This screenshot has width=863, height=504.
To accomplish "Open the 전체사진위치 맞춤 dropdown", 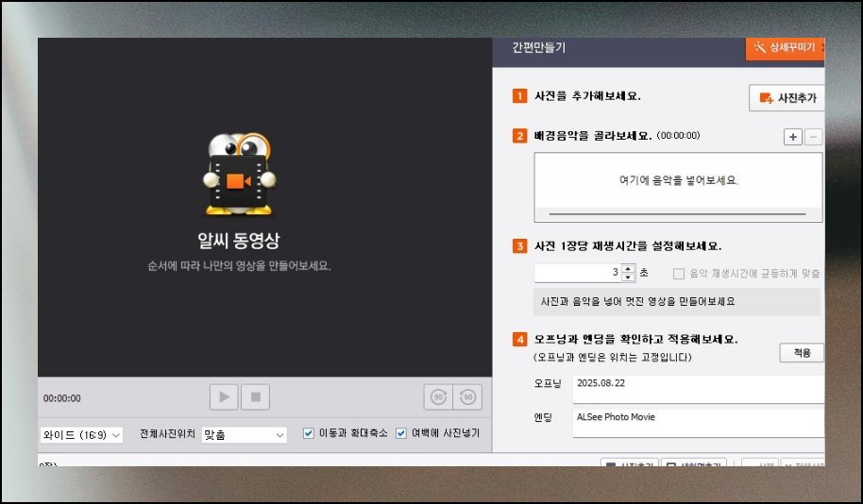I will point(245,435).
